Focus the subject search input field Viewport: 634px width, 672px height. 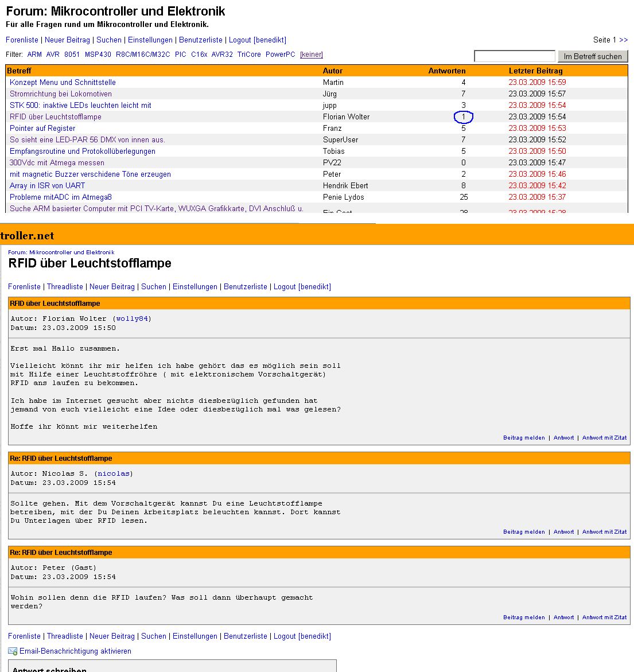tap(515, 56)
